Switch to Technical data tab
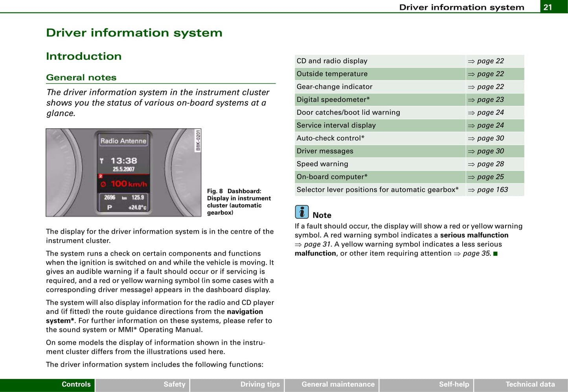The width and height of the screenshot is (568, 392). pos(521,385)
